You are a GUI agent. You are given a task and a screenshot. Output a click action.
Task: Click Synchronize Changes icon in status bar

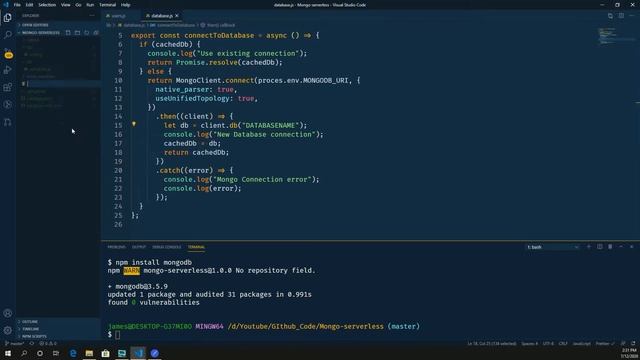32,344
